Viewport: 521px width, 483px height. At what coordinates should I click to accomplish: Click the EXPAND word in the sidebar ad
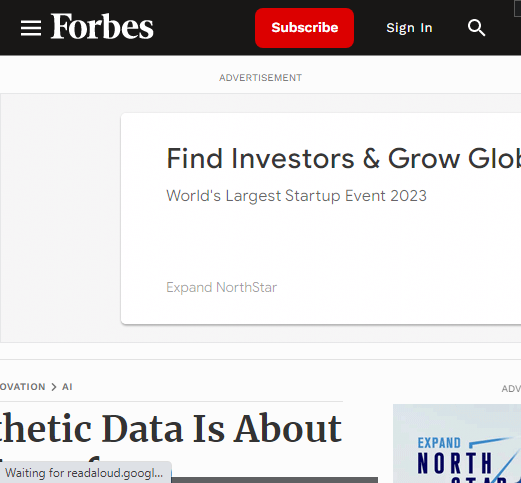pyautogui.click(x=439, y=443)
